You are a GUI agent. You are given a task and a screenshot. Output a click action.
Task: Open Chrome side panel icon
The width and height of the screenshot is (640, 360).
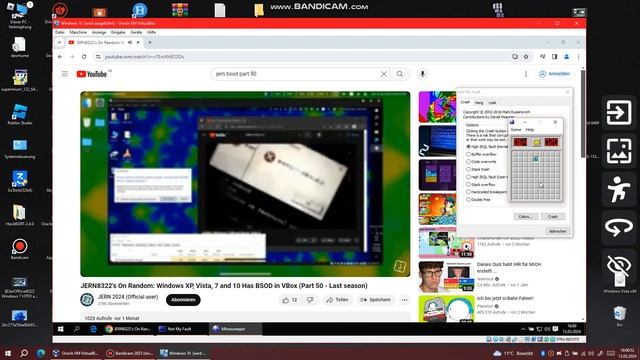(x=554, y=57)
